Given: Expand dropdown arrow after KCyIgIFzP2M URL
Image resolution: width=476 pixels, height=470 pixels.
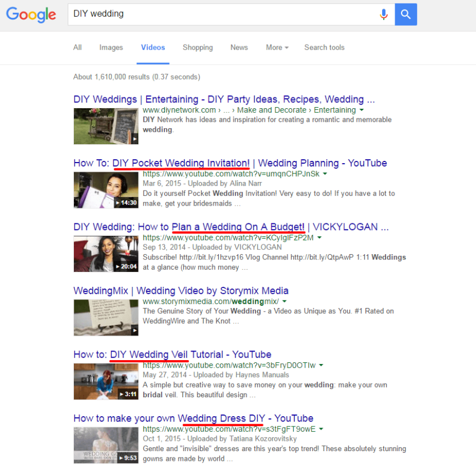Looking at the screenshot, I should (x=320, y=238).
